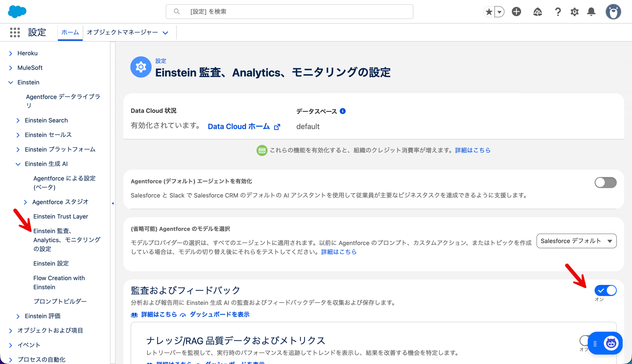Select the ホーム tab
The height and width of the screenshot is (364, 632).
(x=70, y=32)
